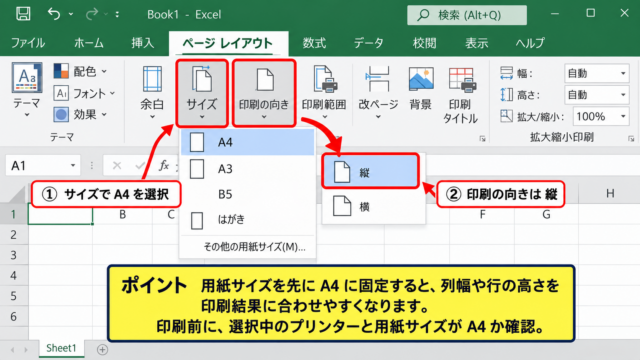The width and height of the screenshot is (640, 360).
Task: Switch to the 挿入 tab
Action: (142, 43)
